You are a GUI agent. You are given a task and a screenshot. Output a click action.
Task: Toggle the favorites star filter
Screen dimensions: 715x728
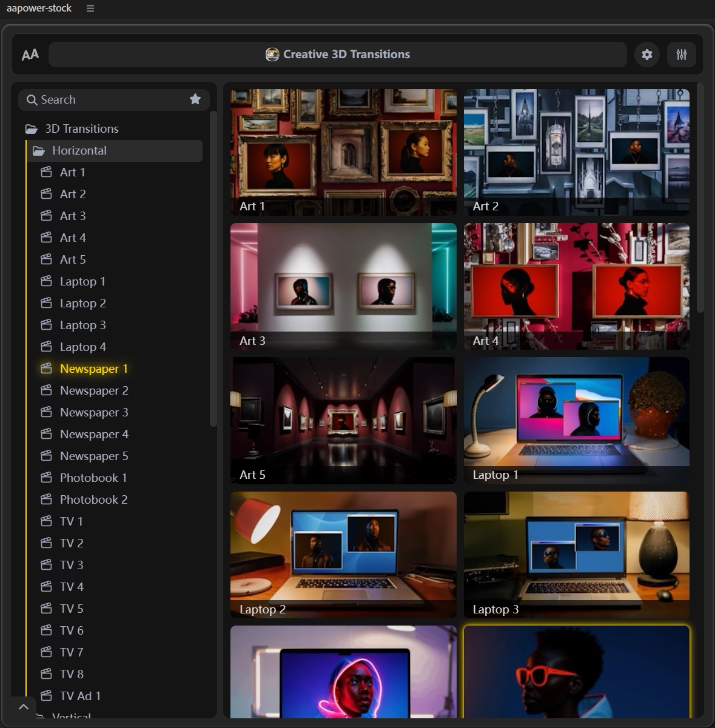tap(195, 99)
